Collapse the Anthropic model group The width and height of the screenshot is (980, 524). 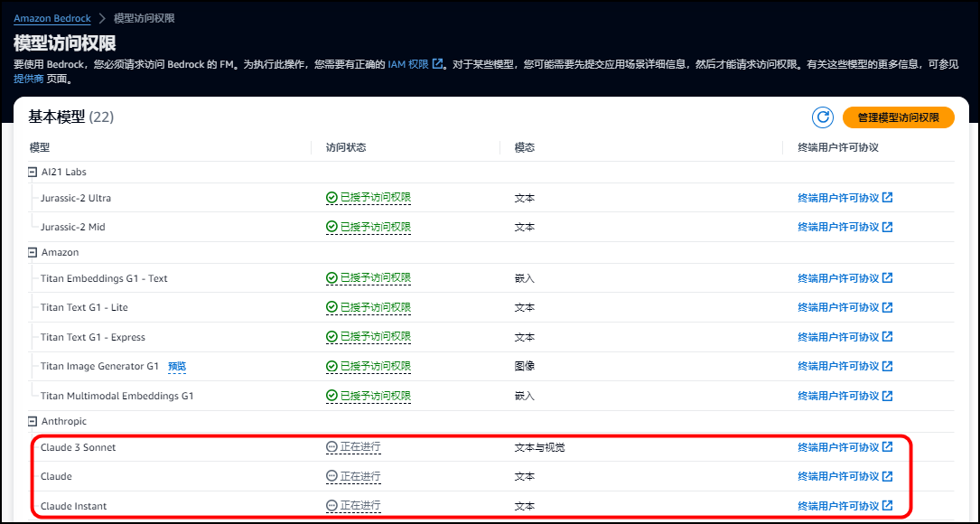click(x=33, y=421)
